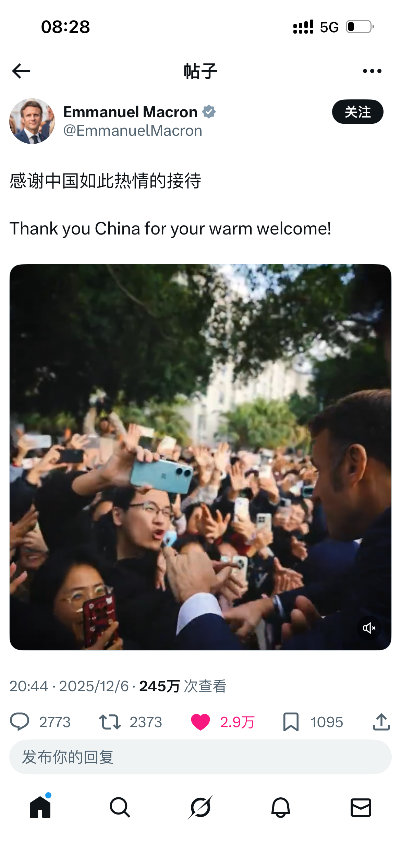The height and width of the screenshot is (868, 401).
Task: Open the three-dot more options menu
Action: (372, 71)
